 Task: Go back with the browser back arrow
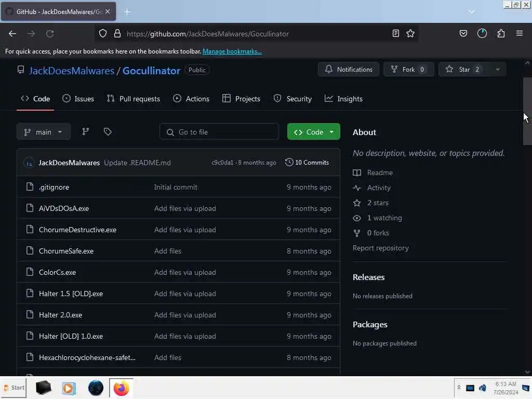(x=12, y=34)
